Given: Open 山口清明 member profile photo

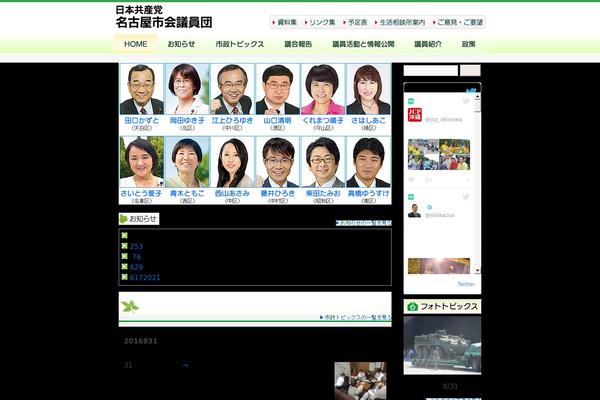Looking at the screenshot, I should coord(277,89).
